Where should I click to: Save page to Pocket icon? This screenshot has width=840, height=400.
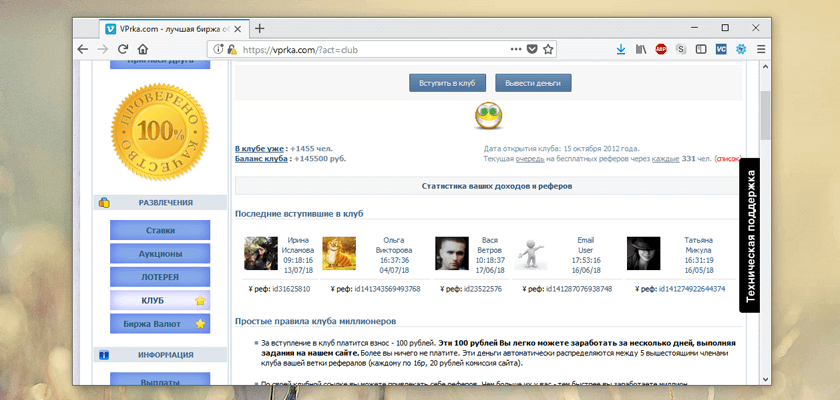click(x=532, y=49)
